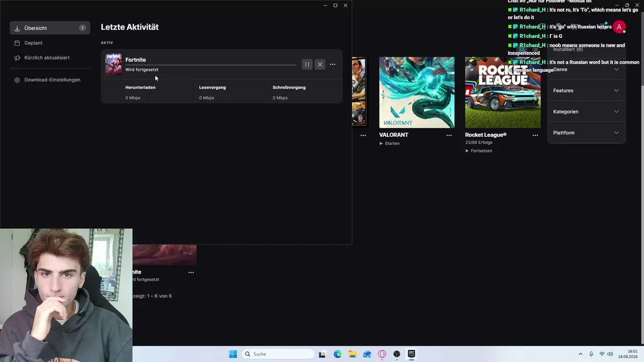This screenshot has width=644, height=362.
Task: Click the Fortnite title in the download row
Action: point(135,60)
